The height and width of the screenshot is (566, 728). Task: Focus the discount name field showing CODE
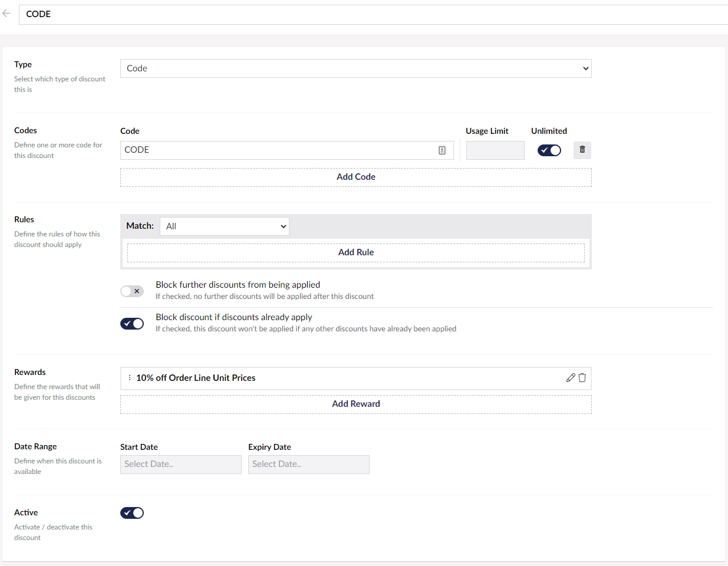click(x=374, y=14)
